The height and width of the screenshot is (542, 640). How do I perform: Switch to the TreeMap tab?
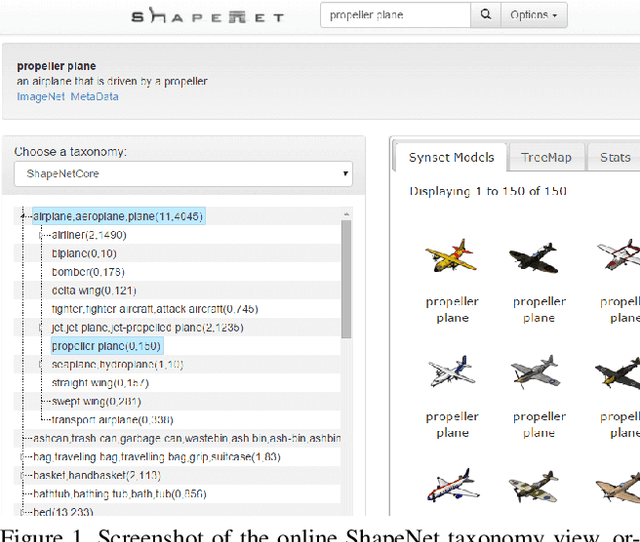546,157
